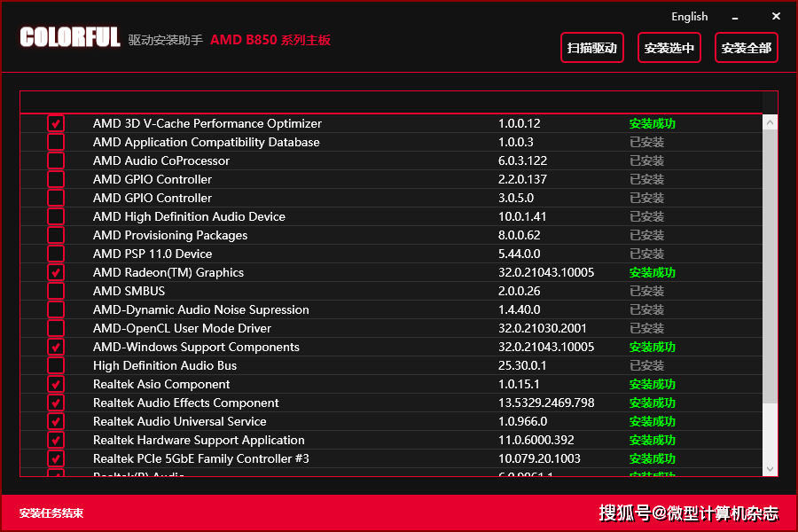Click version 10.079.20.1003
This screenshot has width=798, height=532.
click(x=539, y=458)
